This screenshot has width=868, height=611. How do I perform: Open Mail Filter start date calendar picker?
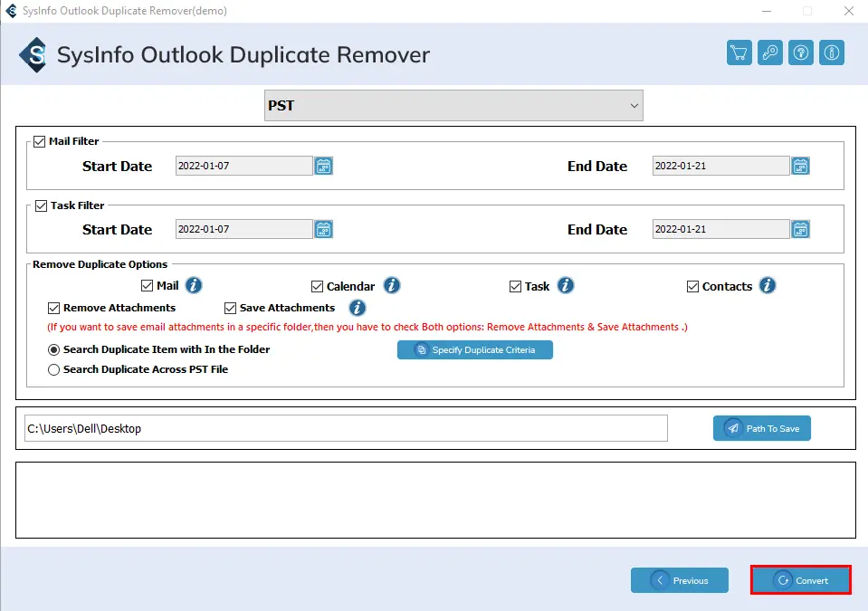click(x=324, y=166)
